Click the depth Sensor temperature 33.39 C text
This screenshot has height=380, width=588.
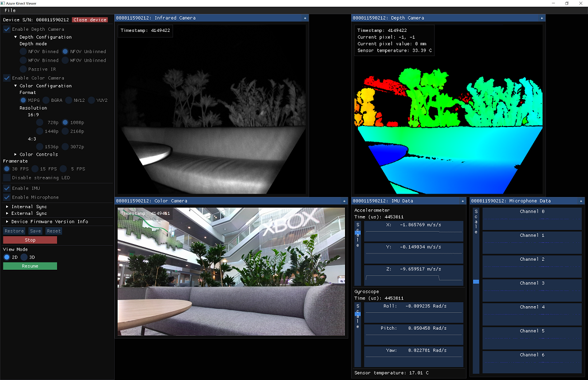(394, 50)
